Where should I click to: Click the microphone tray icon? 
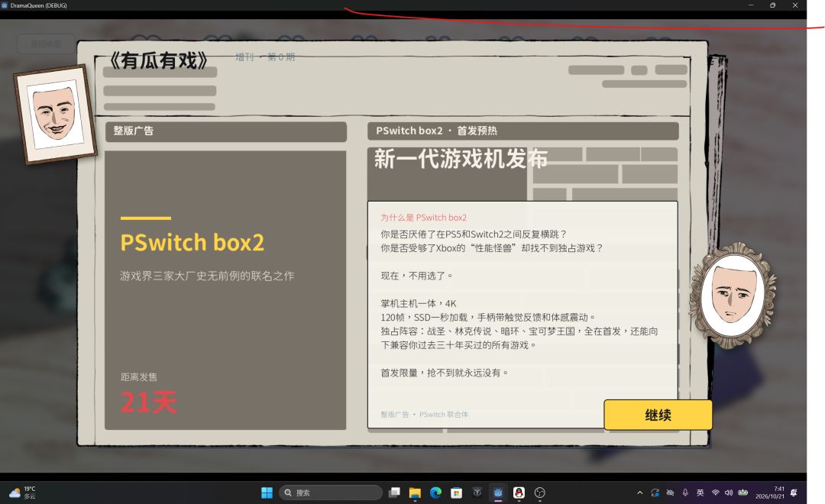pyautogui.click(x=685, y=493)
